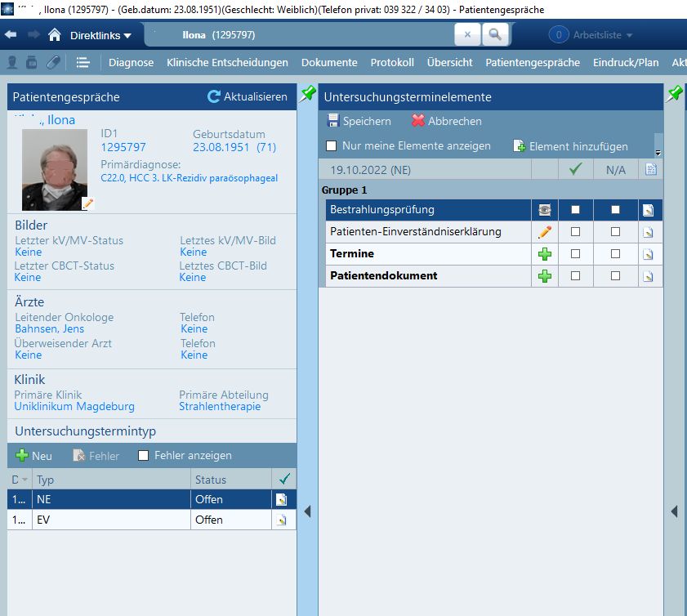Viewport: 687px width, 616px height.
Task: Click the Speichern button
Action: click(359, 121)
